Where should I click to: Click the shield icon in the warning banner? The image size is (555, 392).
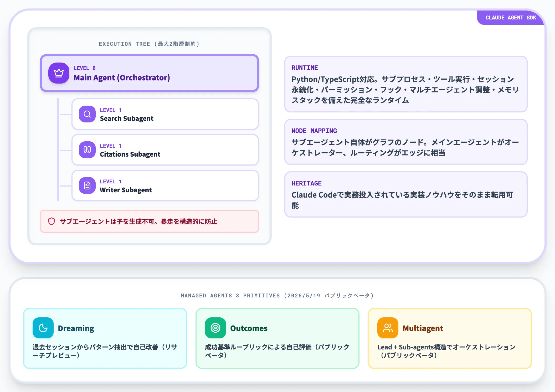click(52, 221)
